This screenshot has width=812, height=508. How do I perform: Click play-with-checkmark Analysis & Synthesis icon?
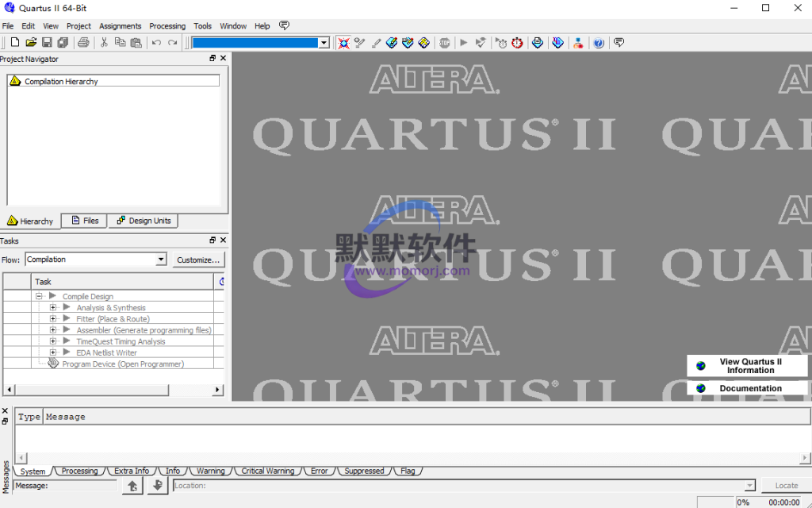click(481, 43)
